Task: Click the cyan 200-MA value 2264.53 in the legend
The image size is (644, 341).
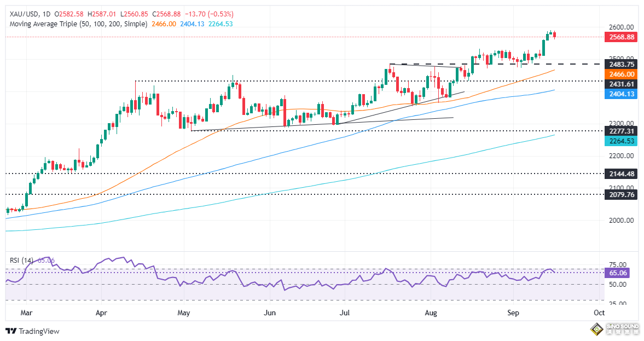Action: [x=221, y=24]
